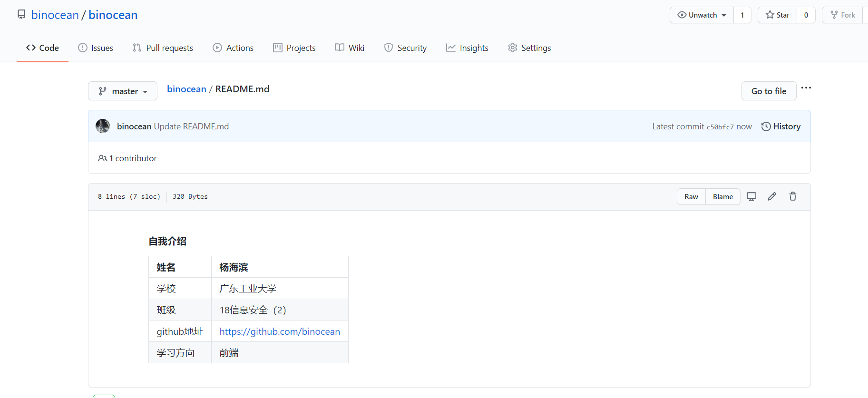Click the Go to file button

(769, 91)
